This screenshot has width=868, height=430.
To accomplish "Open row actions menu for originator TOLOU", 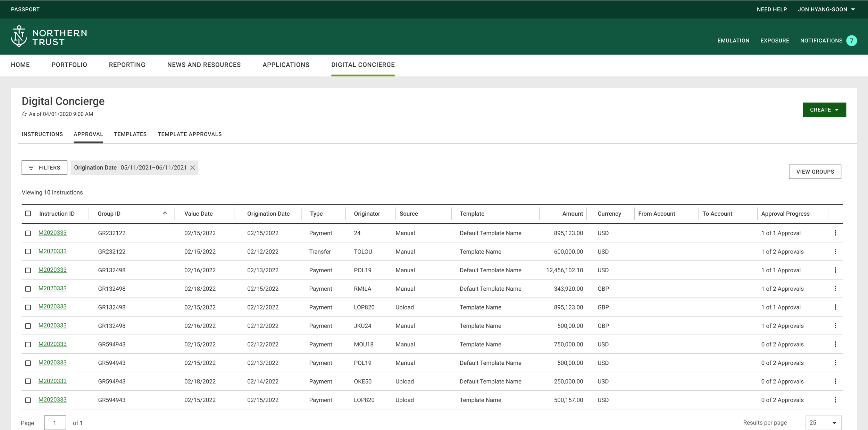I will (835, 251).
